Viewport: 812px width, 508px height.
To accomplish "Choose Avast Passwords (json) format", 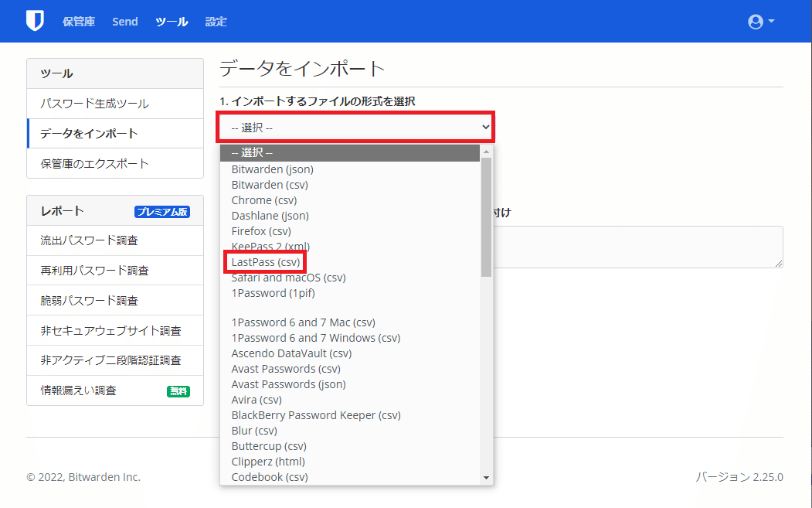I will coord(350,384).
